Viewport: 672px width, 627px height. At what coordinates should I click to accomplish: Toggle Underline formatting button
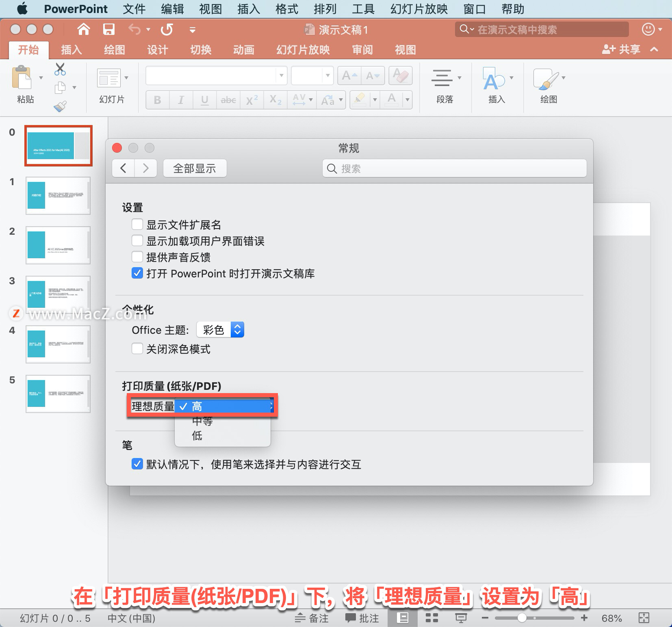click(x=205, y=100)
